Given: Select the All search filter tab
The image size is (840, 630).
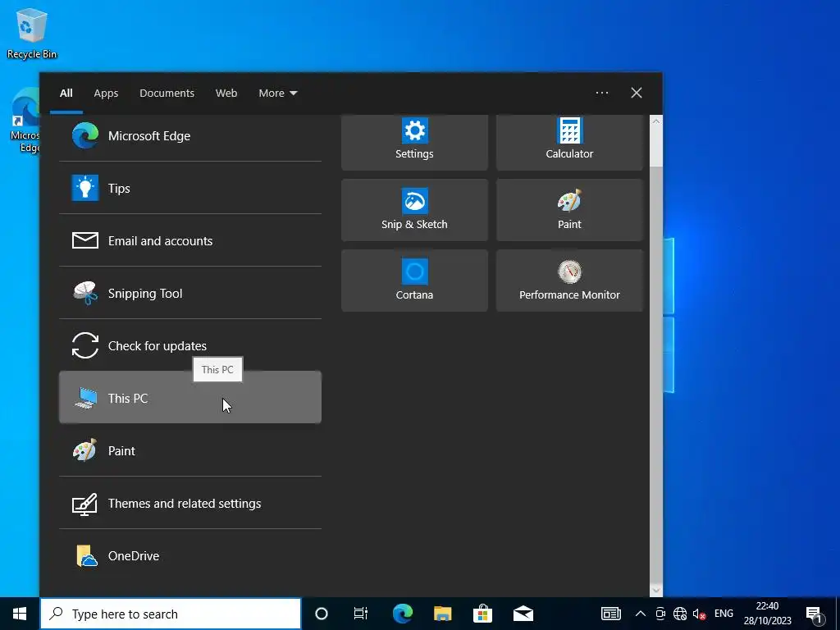Looking at the screenshot, I should coord(66,94).
